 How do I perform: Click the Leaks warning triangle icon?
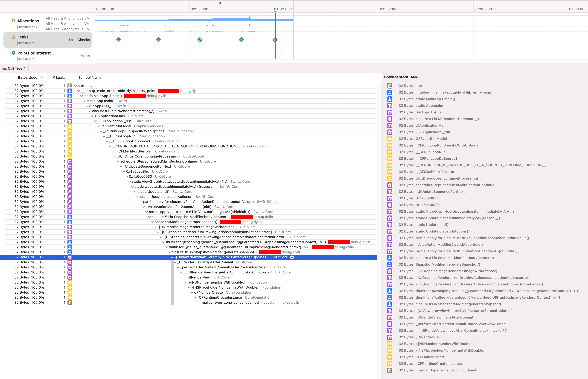[x=14, y=37]
